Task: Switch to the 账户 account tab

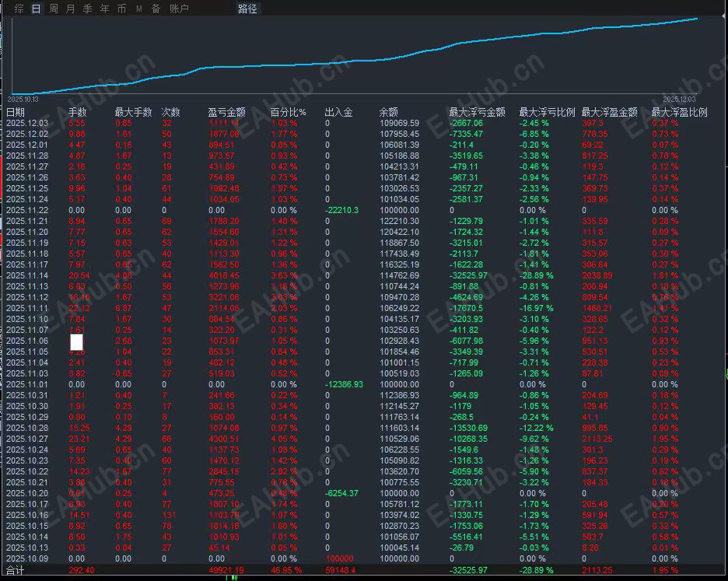Action: (x=179, y=9)
